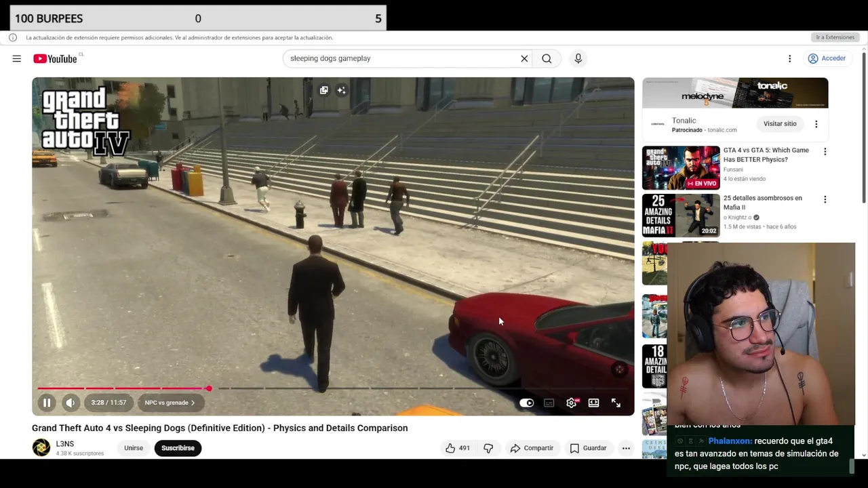This screenshot has height=488, width=868.
Task: Click 4.38 K suscriptores text
Action: click(x=79, y=453)
